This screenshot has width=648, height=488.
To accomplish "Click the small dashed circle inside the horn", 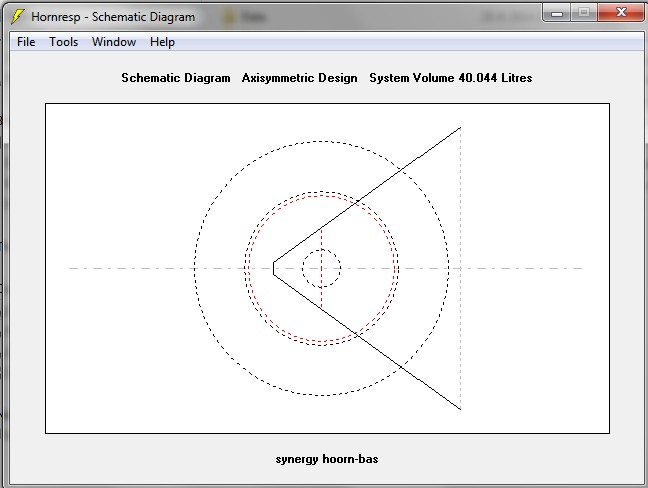I will coord(321,268).
